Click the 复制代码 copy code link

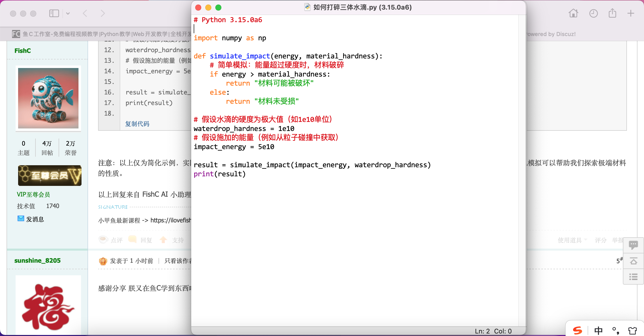click(x=137, y=124)
